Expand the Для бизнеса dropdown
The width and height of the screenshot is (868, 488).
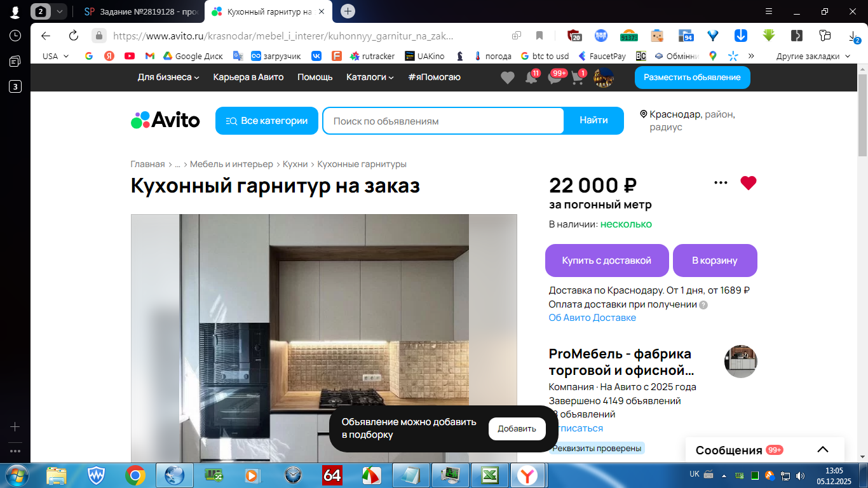pos(168,77)
